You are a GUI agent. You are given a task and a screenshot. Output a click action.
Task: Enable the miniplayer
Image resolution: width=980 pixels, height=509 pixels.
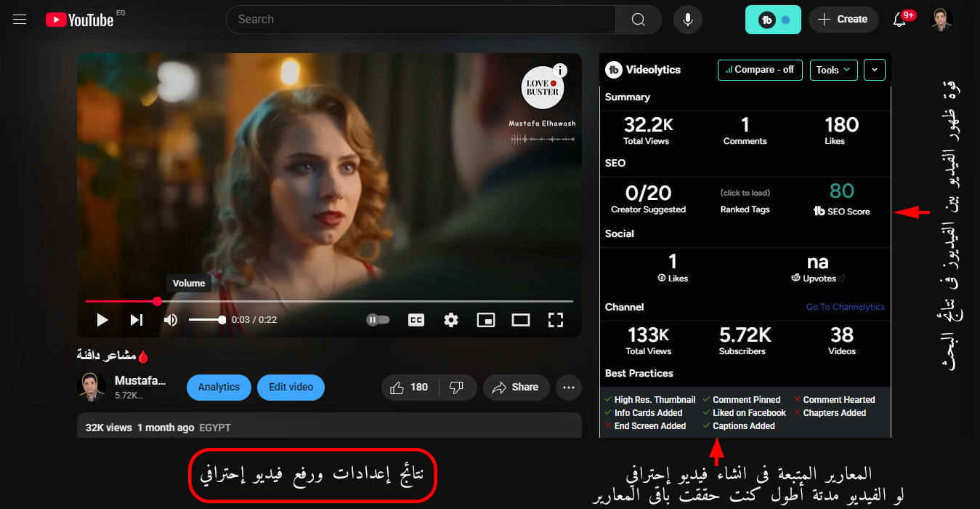click(x=485, y=320)
